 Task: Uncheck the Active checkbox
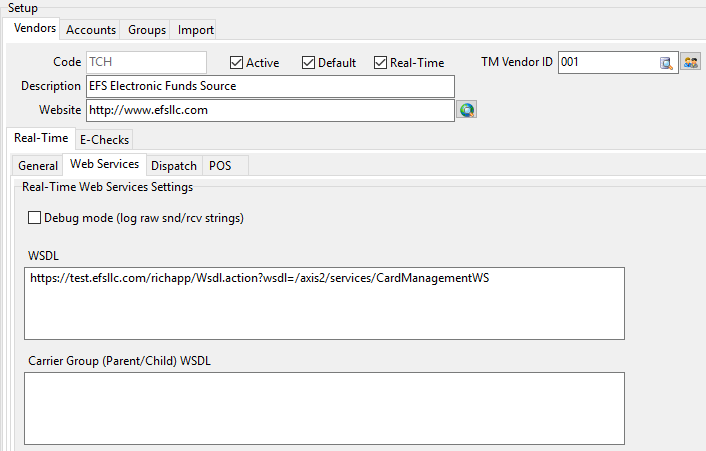pyautogui.click(x=236, y=63)
